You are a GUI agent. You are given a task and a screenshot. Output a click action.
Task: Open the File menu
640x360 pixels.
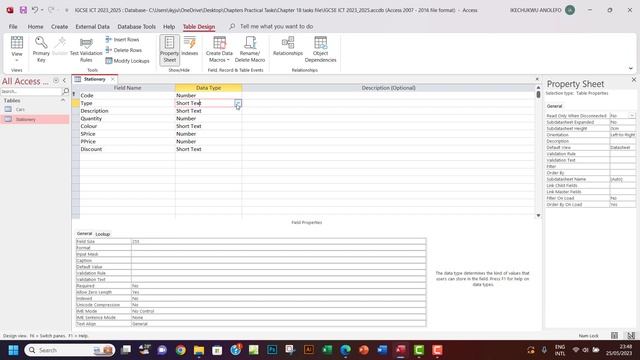(13, 27)
